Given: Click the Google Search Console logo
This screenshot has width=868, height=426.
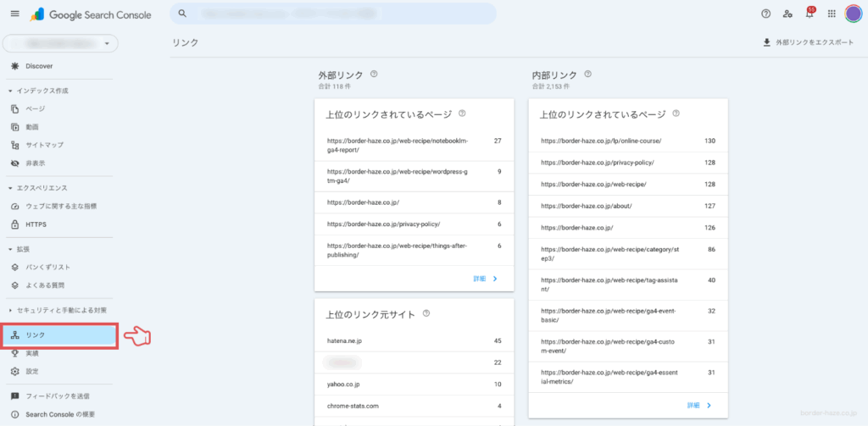Looking at the screenshot, I should coord(91,15).
